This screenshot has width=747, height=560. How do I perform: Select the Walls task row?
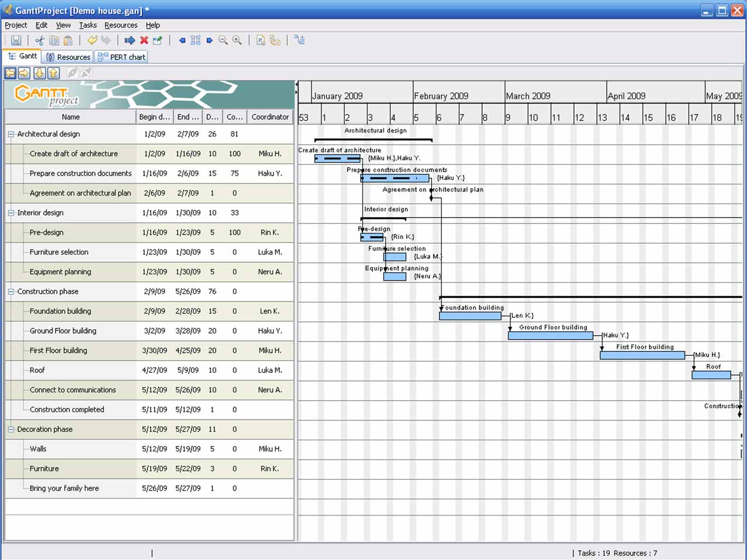pyautogui.click(x=149, y=449)
